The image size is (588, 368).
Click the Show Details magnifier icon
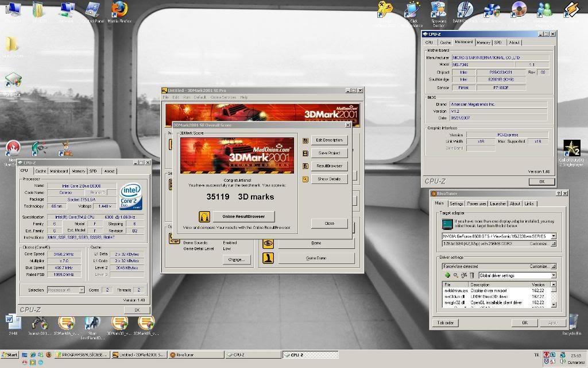coord(305,179)
